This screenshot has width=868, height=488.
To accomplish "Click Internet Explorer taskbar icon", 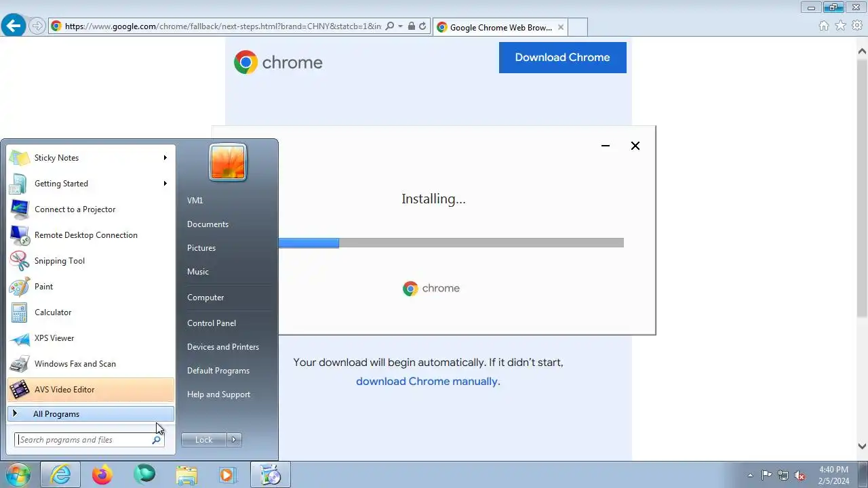I will click(60, 474).
